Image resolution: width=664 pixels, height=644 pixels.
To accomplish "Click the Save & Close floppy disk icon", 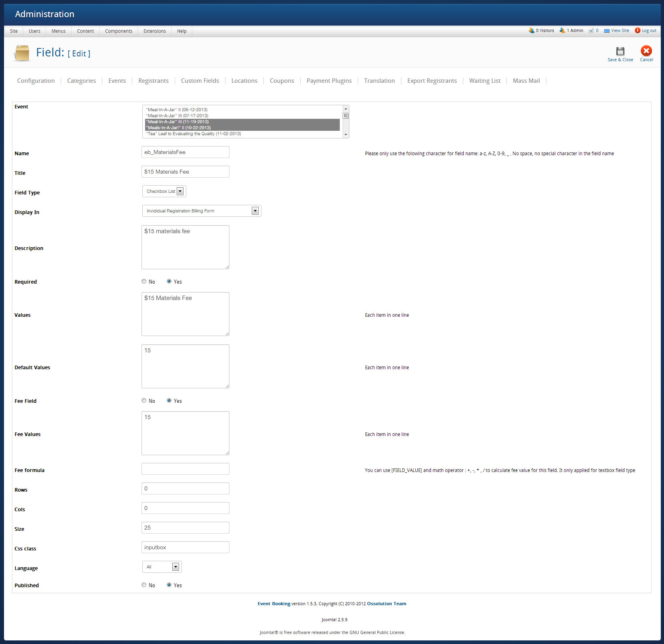I will pyautogui.click(x=620, y=51).
